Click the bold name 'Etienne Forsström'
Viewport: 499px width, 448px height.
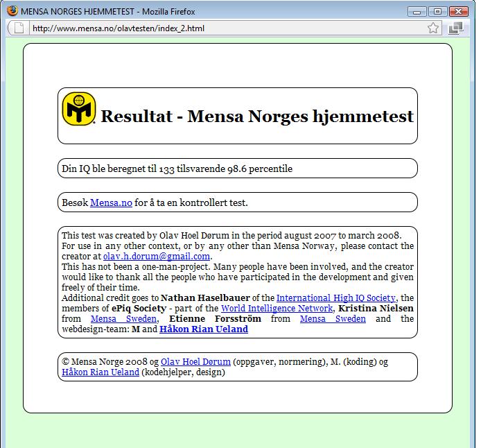click(x=215, y=319)
